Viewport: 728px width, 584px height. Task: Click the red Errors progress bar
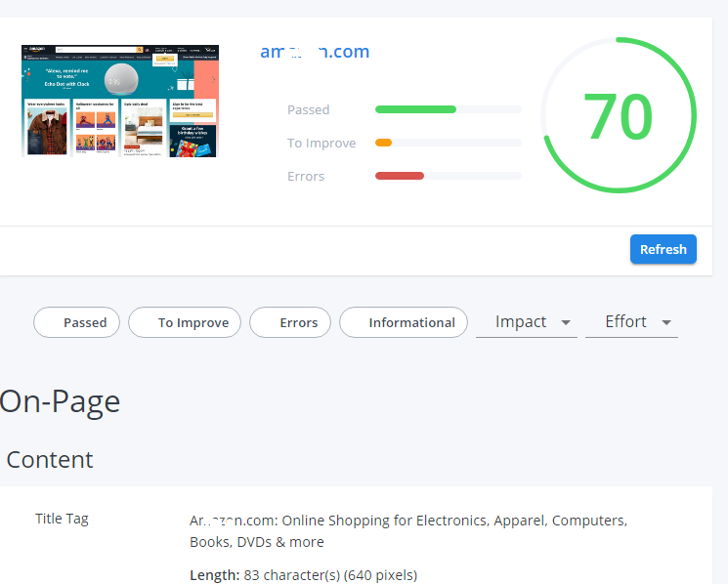pos(449,176)
